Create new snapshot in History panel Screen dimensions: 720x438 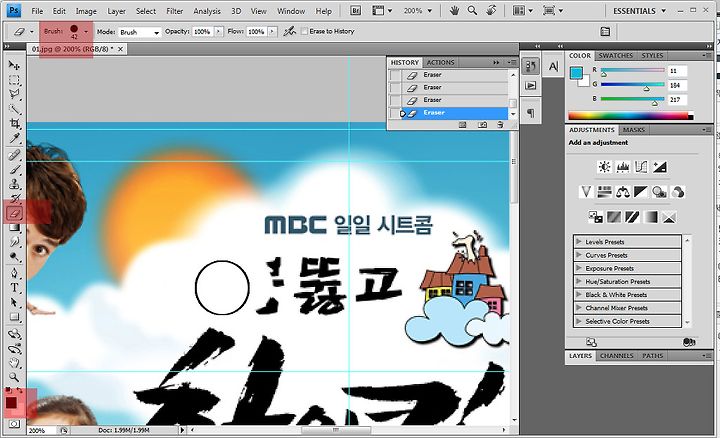click(482, 125)
